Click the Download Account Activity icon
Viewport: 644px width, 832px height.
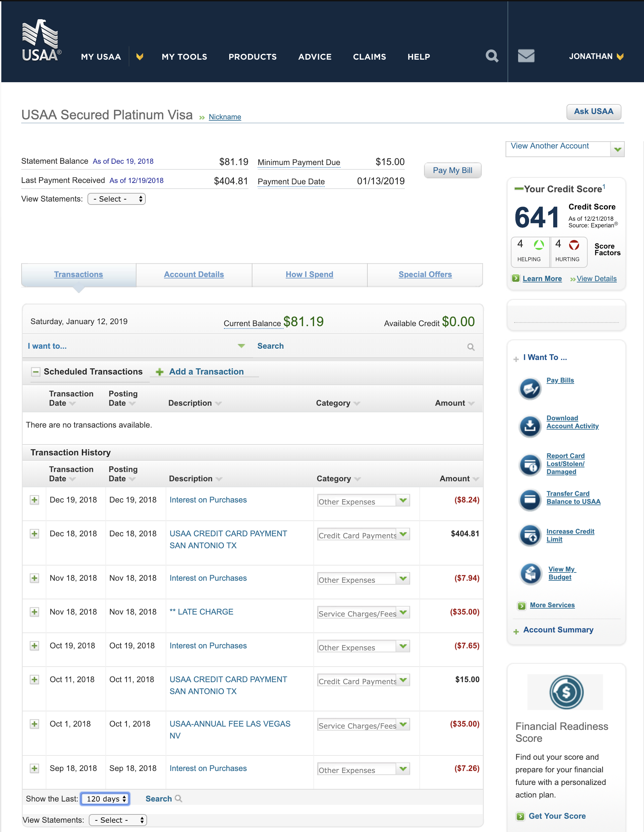pyautogui.click(x=530, y=426)
